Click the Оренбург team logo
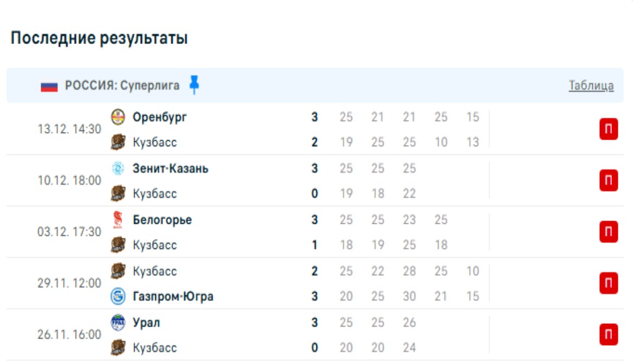 click(x=118, y=117)
